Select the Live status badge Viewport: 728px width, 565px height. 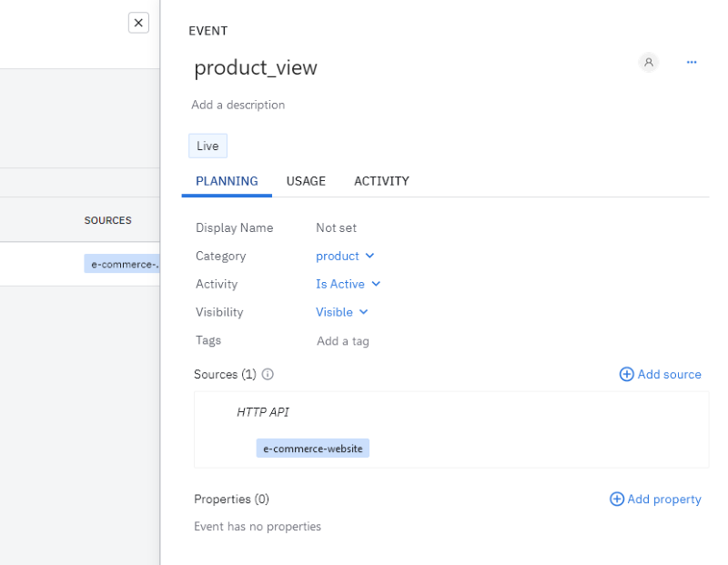(207, 146)
